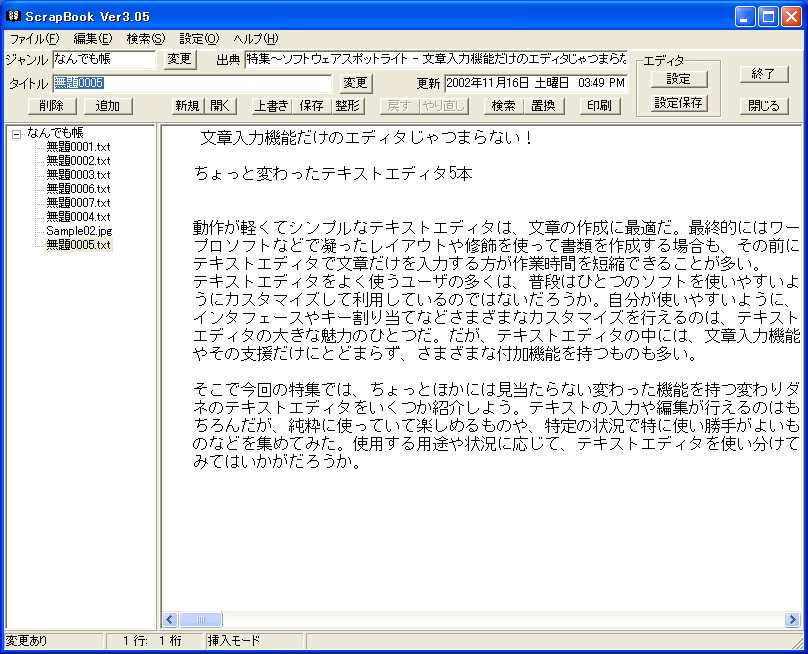Click the window resize grip in status bar
The image size is (808, 654).
coord(798,642)
